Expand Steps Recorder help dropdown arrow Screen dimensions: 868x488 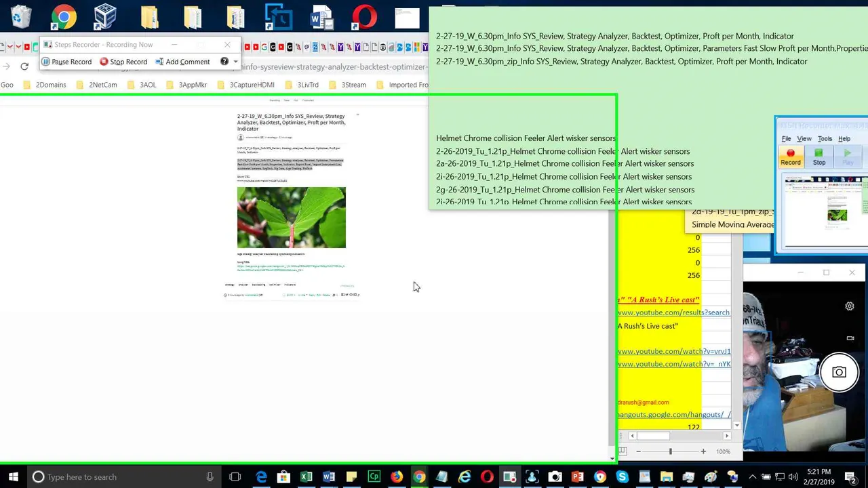pyautogui.click(x=235, y=62)
